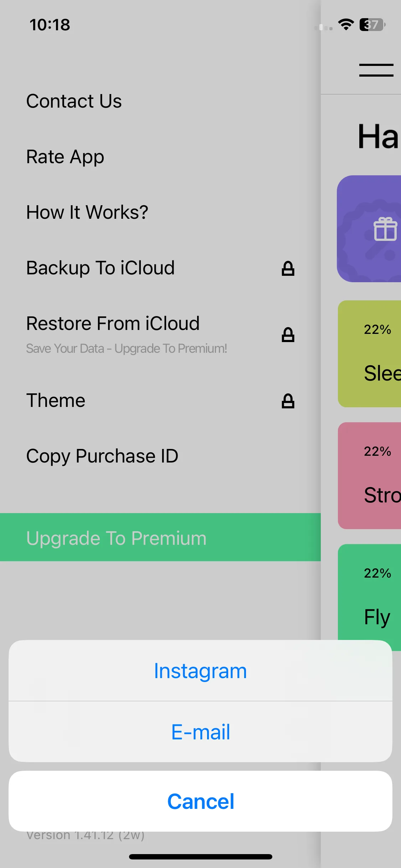
Task: Open How It Works? entry
Action: (160, 212)
